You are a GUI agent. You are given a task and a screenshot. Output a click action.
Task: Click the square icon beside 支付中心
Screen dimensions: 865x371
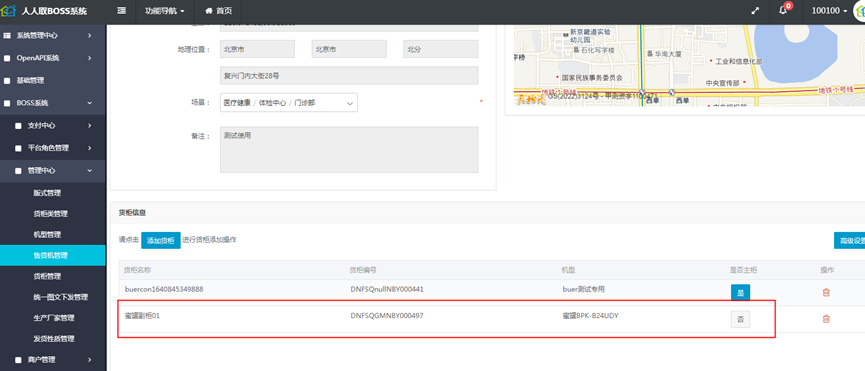point(18,126)
